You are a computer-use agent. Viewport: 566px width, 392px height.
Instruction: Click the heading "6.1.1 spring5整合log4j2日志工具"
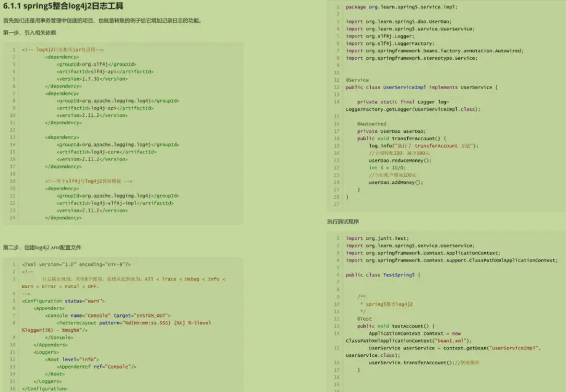click(x=63, y=6)
